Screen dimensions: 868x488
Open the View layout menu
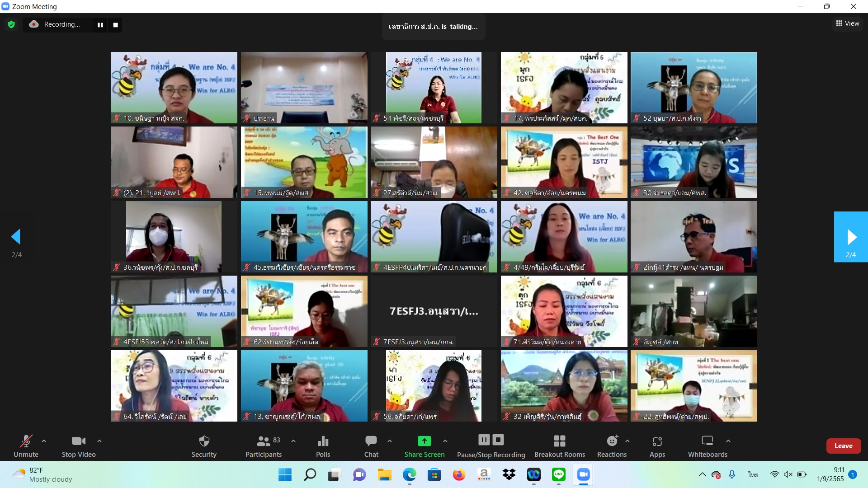click(x=848, y=23)
